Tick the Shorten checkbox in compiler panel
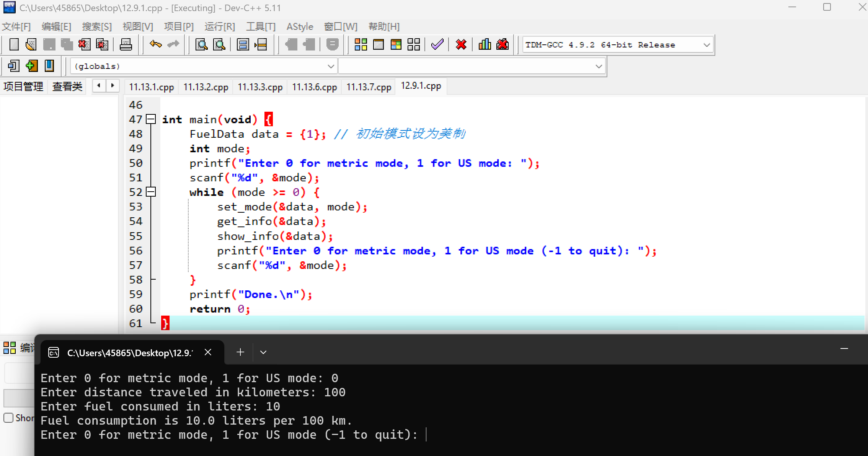This screenshot has width=868, height=456. point(8,418)
